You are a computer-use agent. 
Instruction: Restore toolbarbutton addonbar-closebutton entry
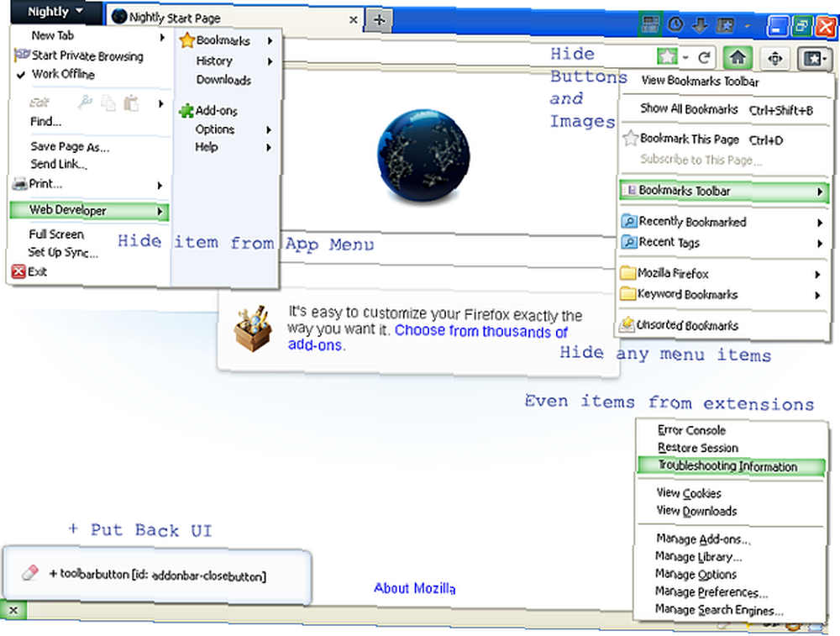158,576
